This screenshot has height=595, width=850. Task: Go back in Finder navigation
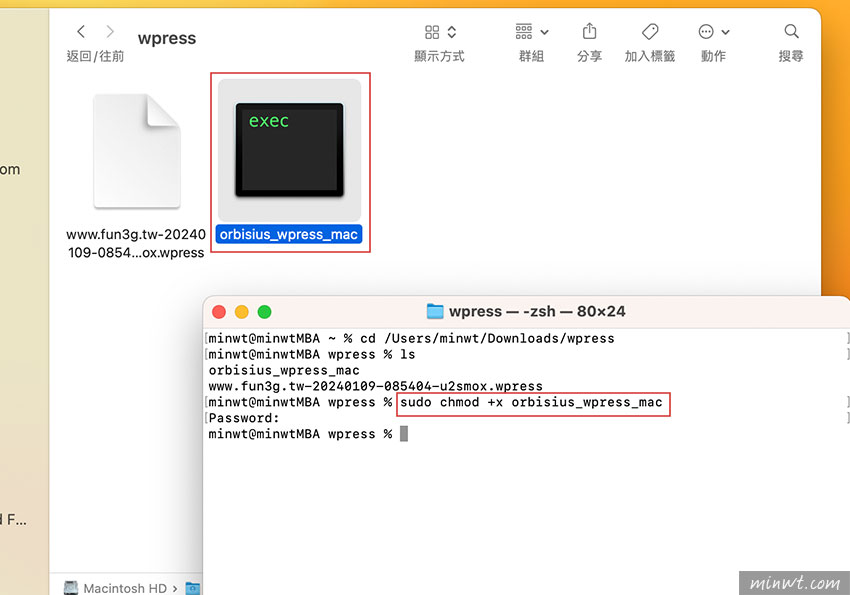[x=81, y=32]
